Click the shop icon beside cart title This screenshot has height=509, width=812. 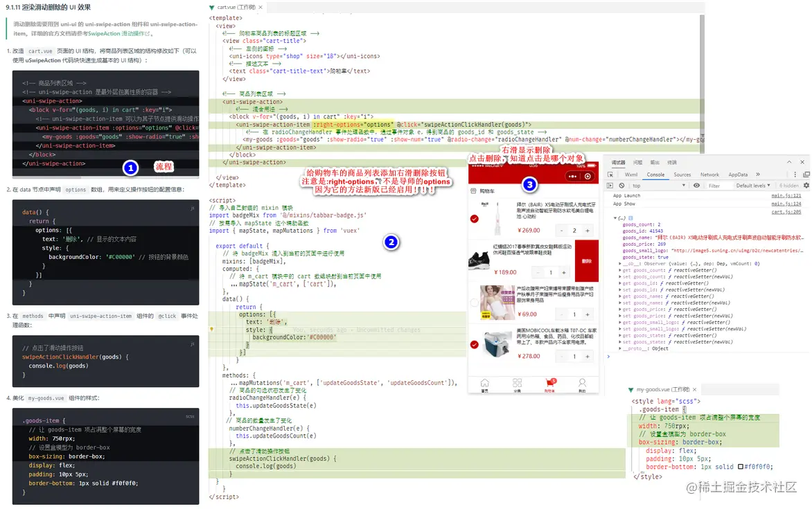pyautogui.click(x=473, y=191)
